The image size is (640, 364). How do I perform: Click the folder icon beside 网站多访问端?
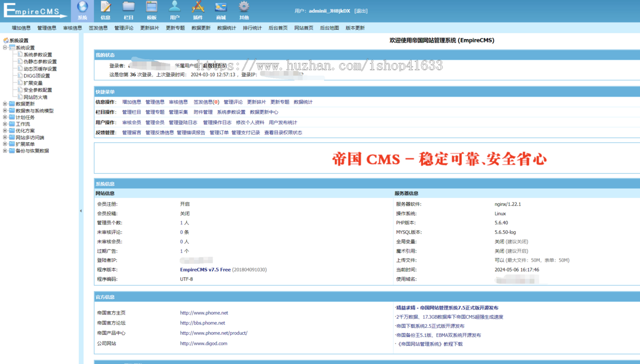(x=12, y=137)
